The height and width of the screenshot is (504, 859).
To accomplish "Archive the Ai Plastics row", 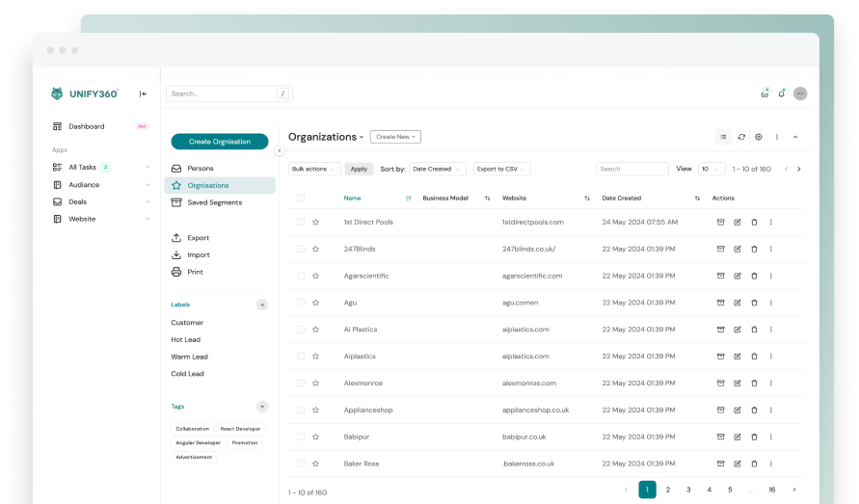I will pos(721,330).
